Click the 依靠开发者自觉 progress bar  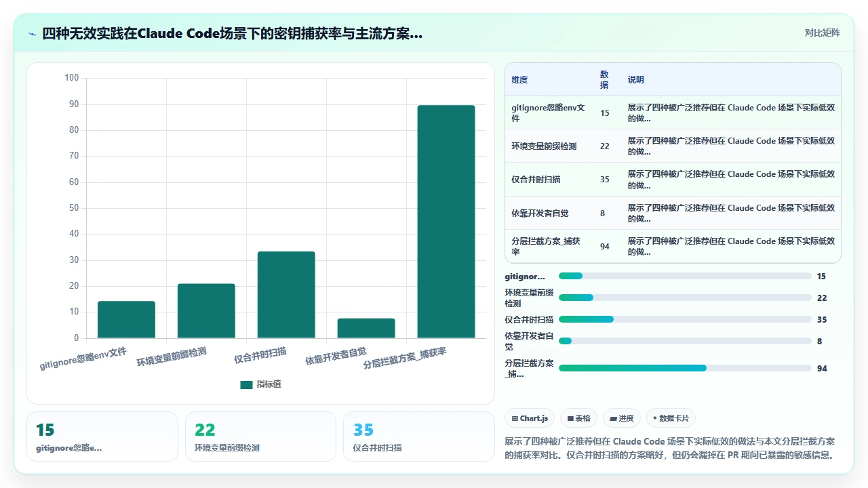click(x=685, y=341)
